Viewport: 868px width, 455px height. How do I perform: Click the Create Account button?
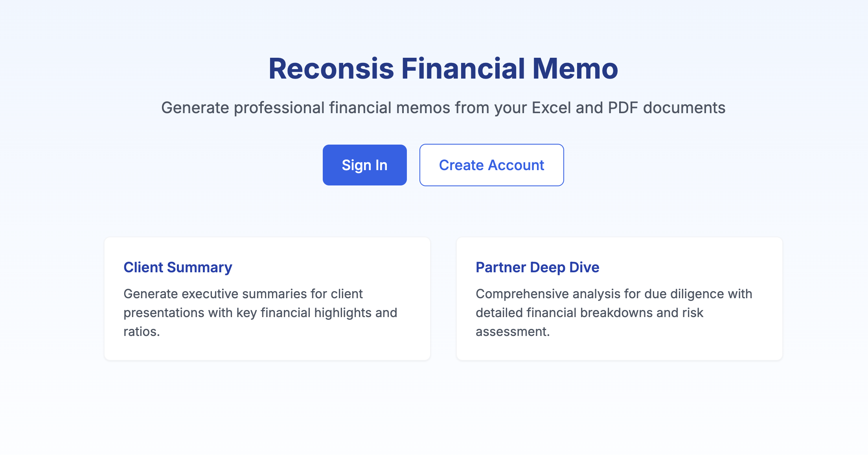(491, 165)
